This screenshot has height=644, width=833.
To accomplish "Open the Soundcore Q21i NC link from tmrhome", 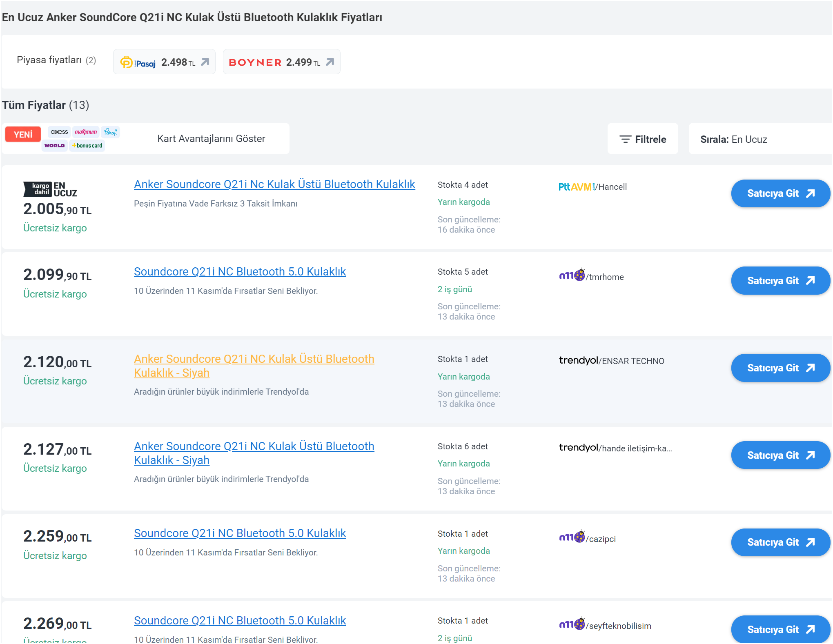I will (240, 272).
